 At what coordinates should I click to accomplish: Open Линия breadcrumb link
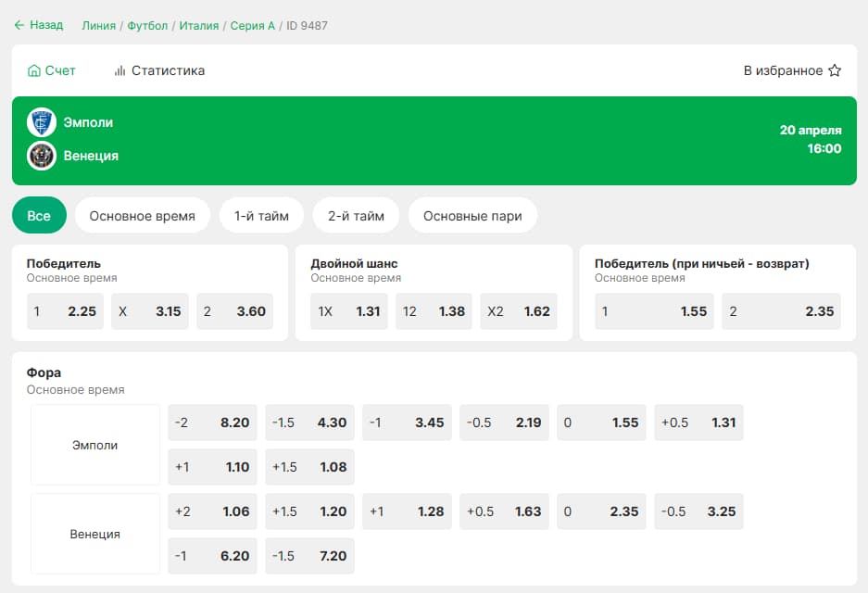point(98,25)
